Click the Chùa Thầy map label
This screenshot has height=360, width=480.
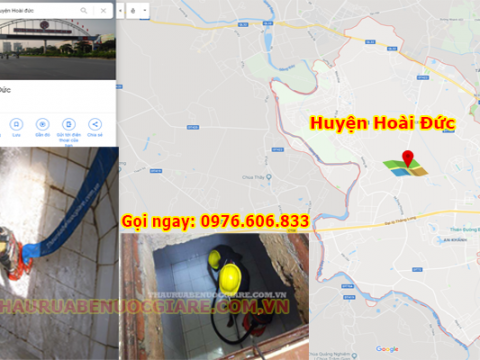coord(253,177)
